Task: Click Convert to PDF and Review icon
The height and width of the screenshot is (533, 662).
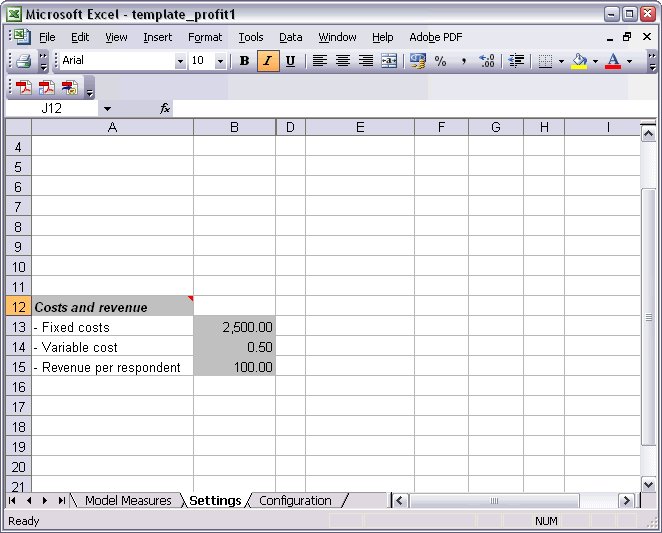Action: [69, 88]
